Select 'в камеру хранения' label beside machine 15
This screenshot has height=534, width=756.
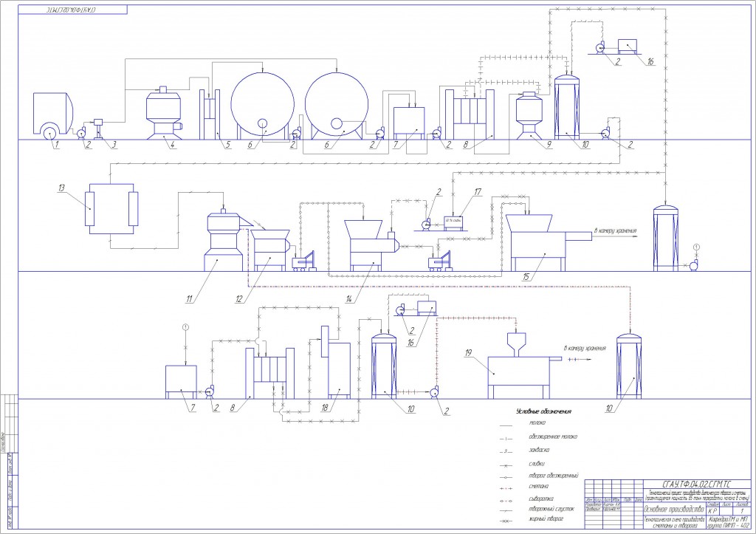(x=615, y=231)
